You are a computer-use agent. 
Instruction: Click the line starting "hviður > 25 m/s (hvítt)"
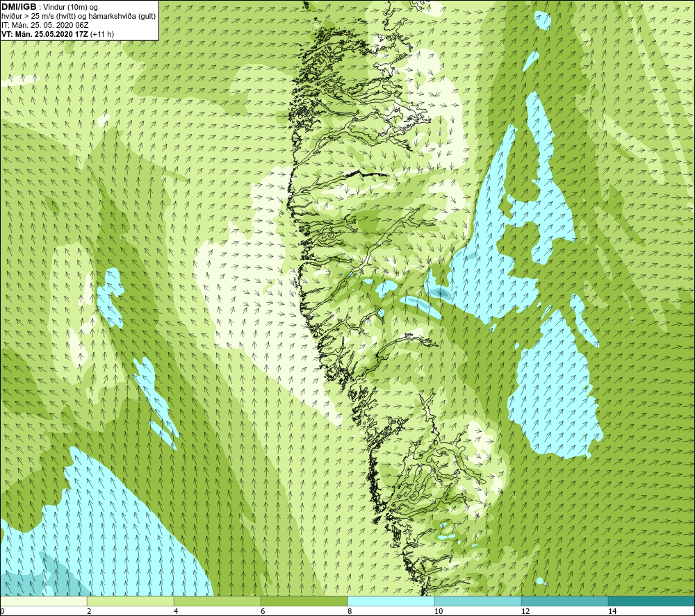(79, 17)
